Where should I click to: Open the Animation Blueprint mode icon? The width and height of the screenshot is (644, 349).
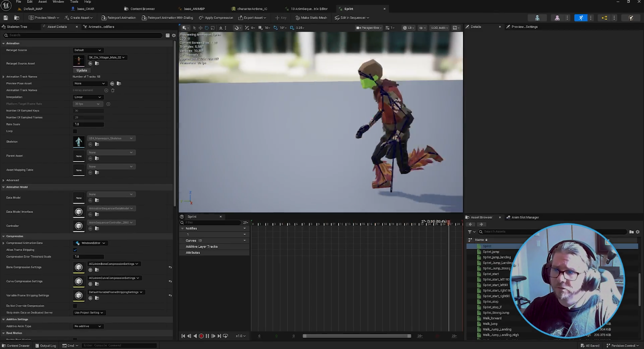(604, 17)
